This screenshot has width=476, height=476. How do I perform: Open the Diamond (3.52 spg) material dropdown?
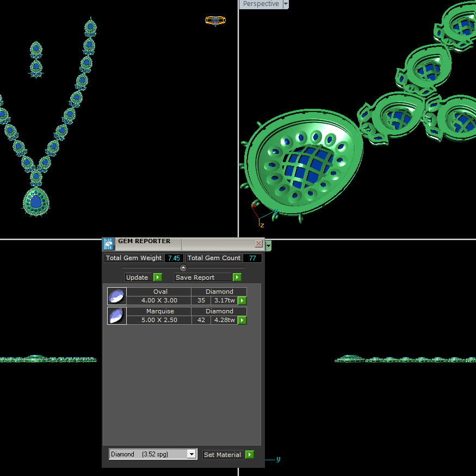(191, 454)
